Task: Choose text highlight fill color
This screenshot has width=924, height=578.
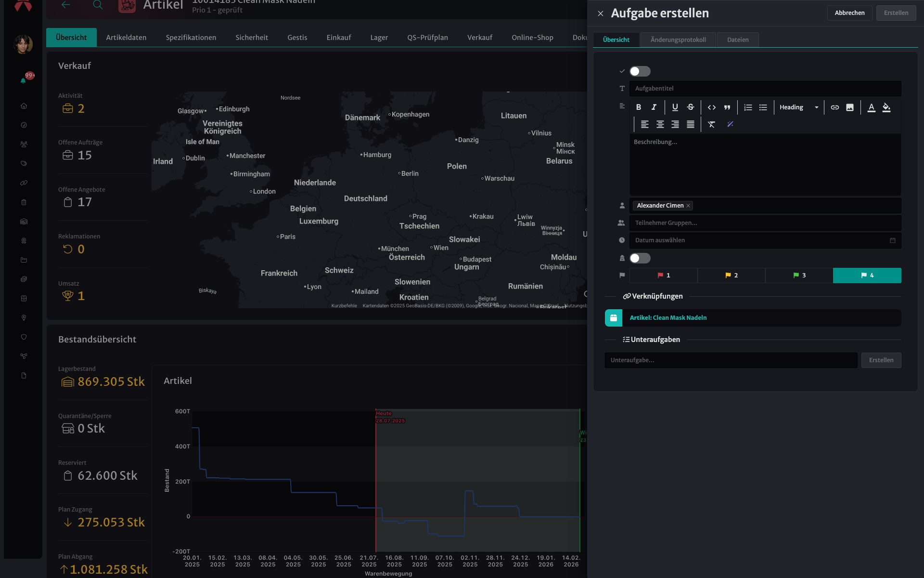Action: (886, 107)
